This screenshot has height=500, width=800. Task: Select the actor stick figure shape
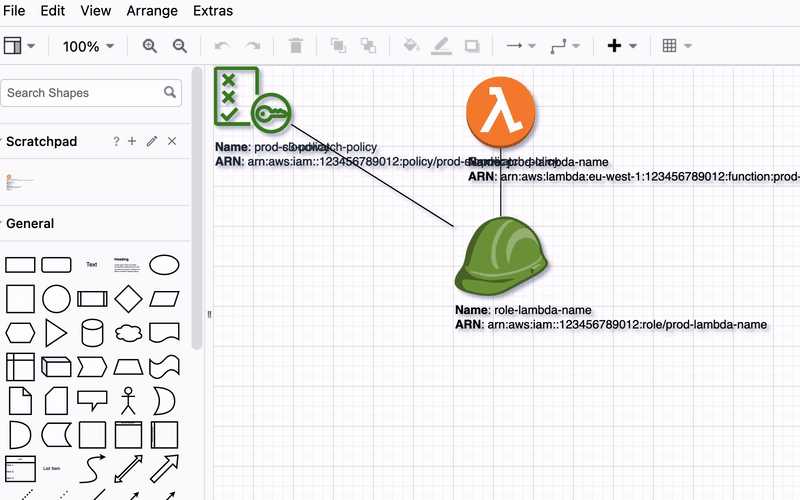tap(129, 401)
